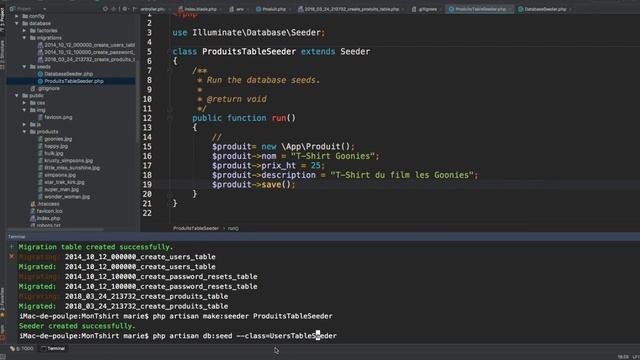Expand the config folder
The image size is (640, 360).
point(17,16)
